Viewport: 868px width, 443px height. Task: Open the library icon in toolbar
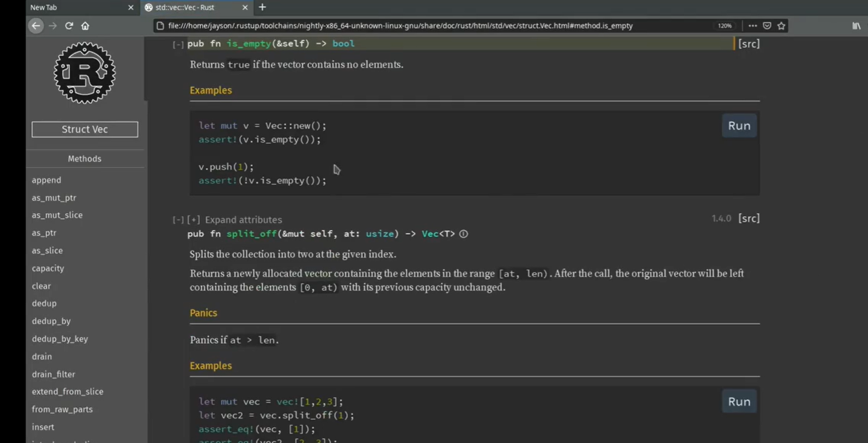pyautogui.click(x=856, y=26)
